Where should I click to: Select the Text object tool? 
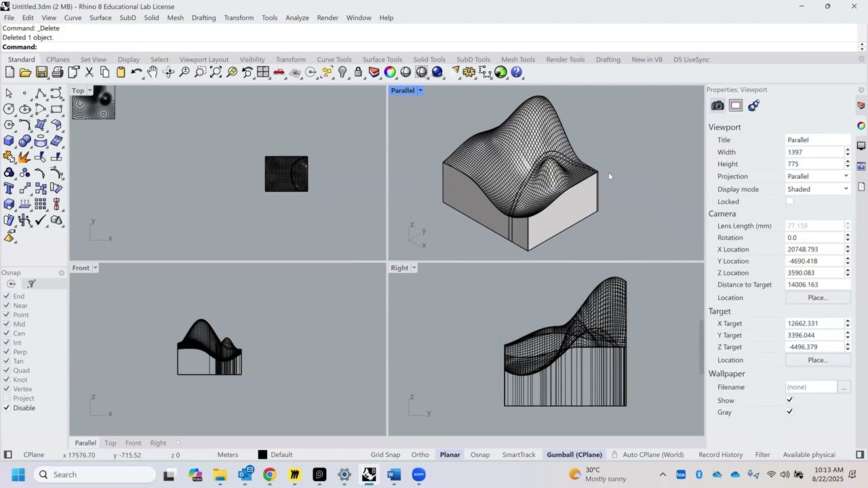(9, 188)
